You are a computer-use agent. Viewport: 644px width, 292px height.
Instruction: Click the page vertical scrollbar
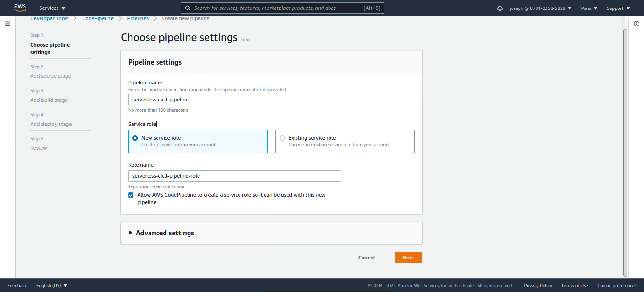pyautogui.click(x=625, y=151)
